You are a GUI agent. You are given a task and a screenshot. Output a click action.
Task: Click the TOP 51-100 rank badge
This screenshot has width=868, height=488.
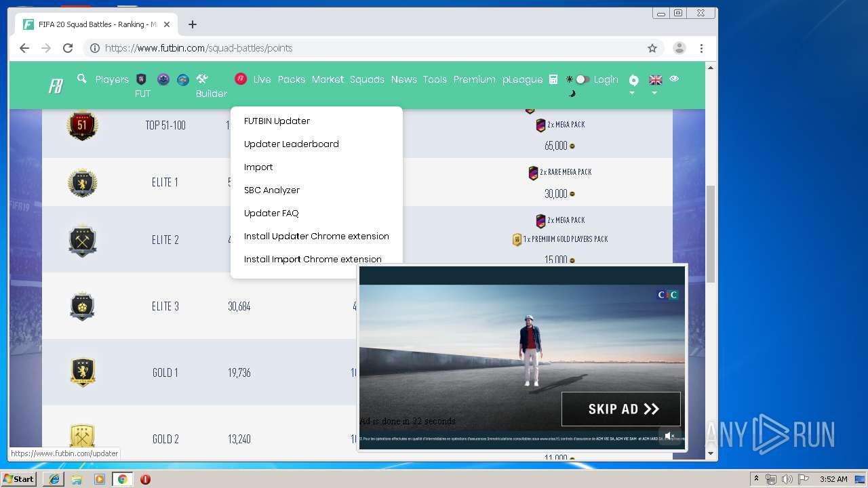coord(82,125)
